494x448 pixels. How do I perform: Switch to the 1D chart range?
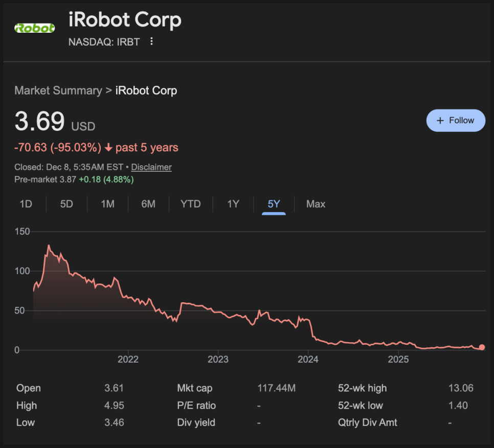coord(26,204)
